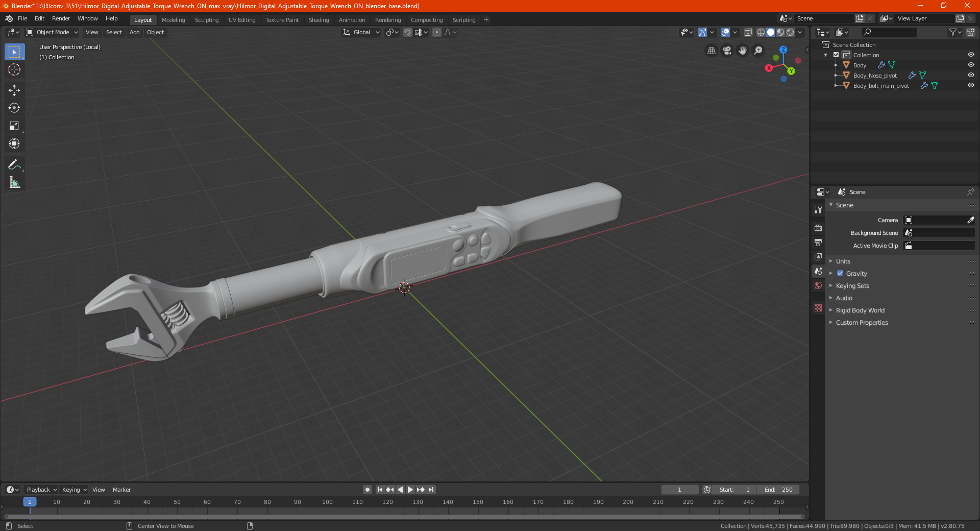Switch to the Scripting workspace tab

[463, 20]
